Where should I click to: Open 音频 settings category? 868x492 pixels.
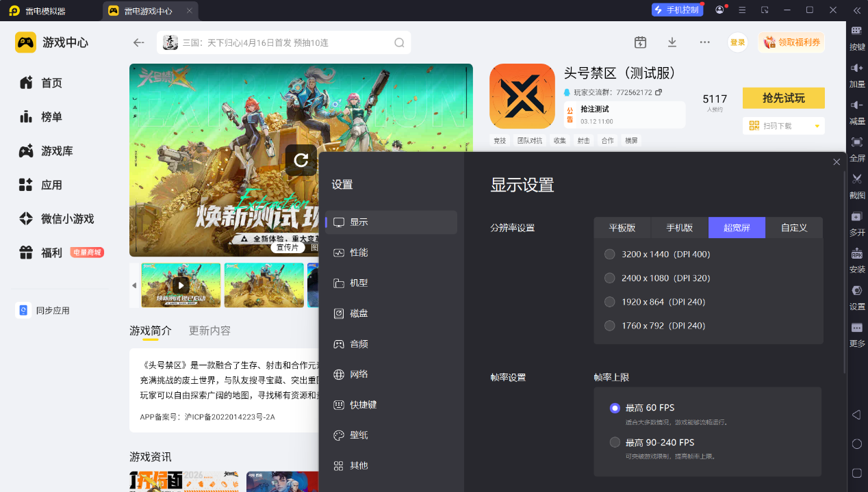(391, 344)
